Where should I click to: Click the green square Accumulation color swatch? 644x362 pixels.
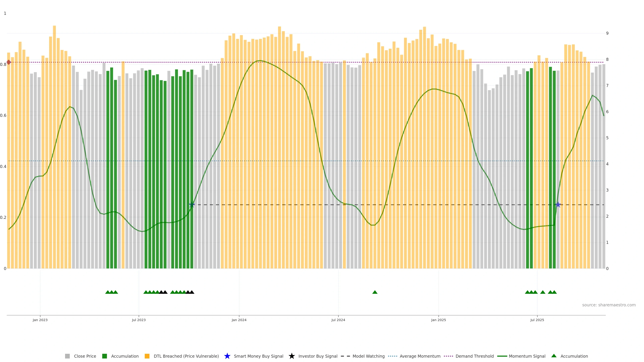(104, 356)
